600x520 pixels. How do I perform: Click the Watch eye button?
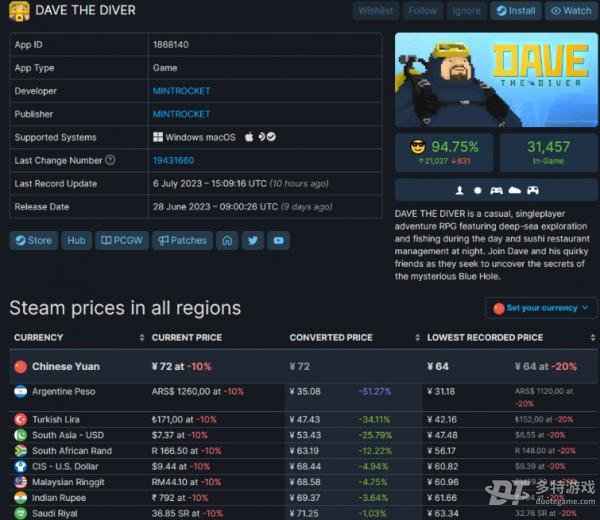[571, 11]
